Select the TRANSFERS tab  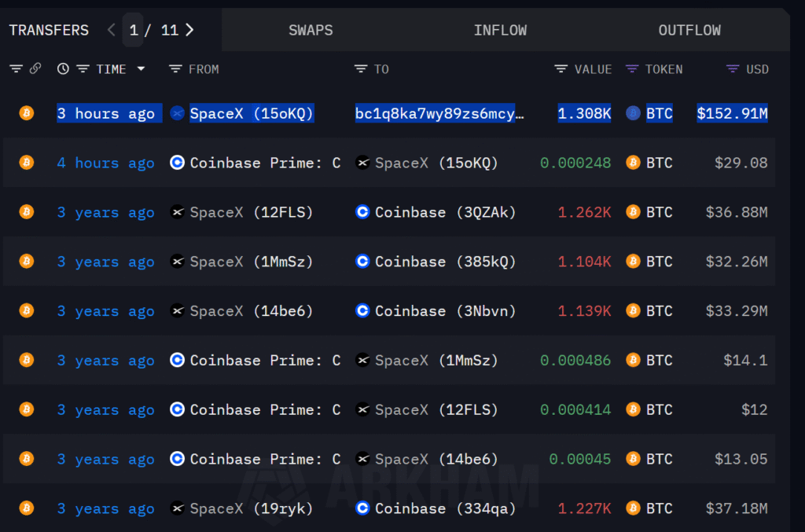click(x=49, y=31)
